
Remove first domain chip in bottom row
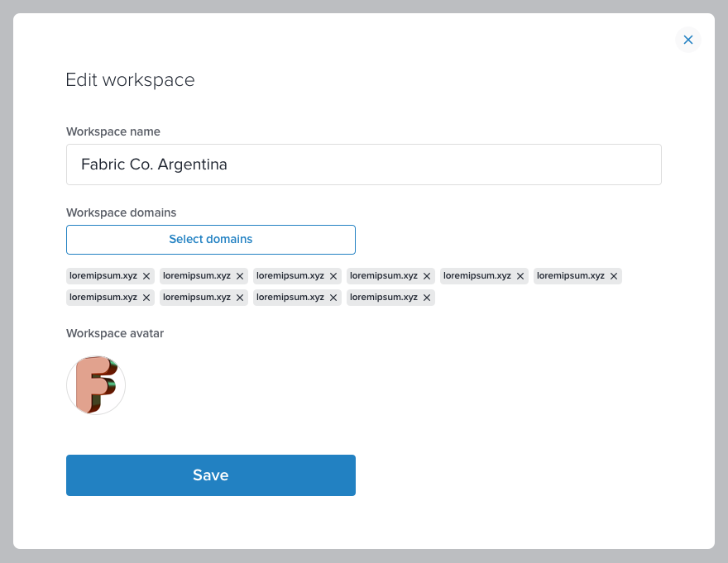pyautogui.click(x=146, y=298)
